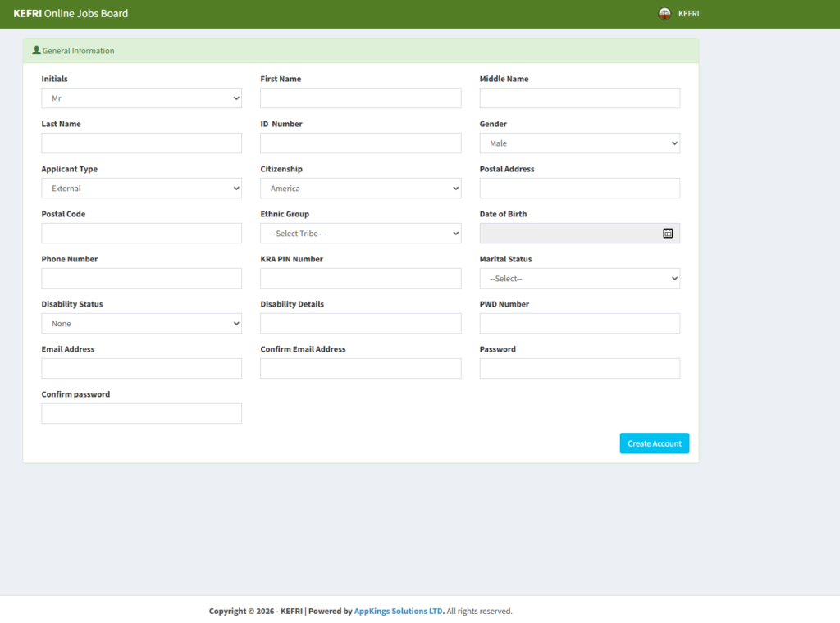
Task: Focus the First Name field
Action: pyautogui.click(x=360, y=98)
